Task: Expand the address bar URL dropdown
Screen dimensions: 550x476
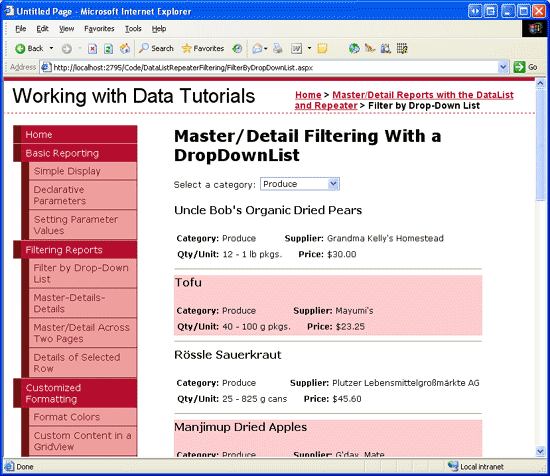Action: [x=503, y=67]
